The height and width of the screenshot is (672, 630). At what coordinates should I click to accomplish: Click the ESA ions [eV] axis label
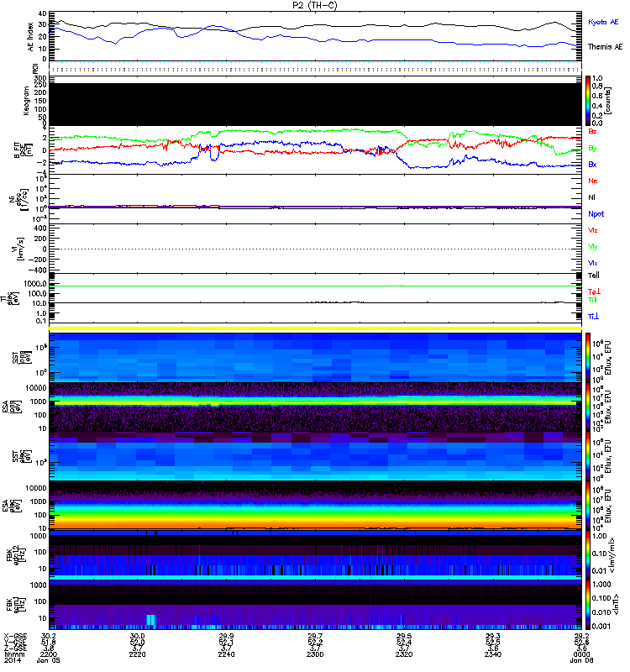click(12, 407)
